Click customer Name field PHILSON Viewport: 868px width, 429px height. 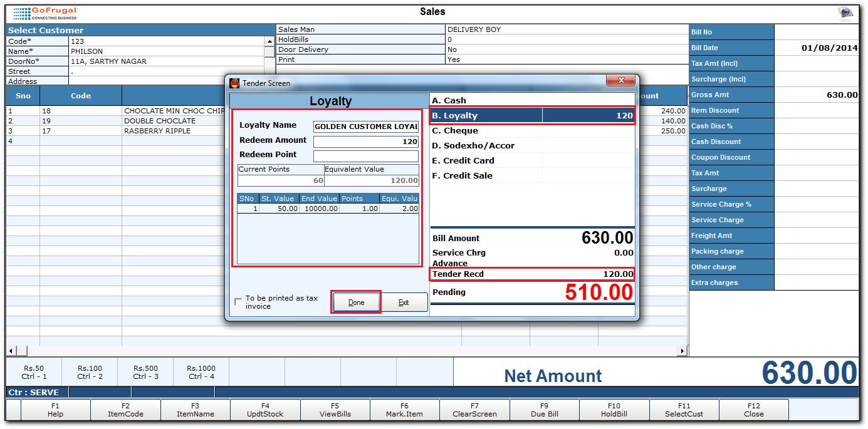(166, 51)
